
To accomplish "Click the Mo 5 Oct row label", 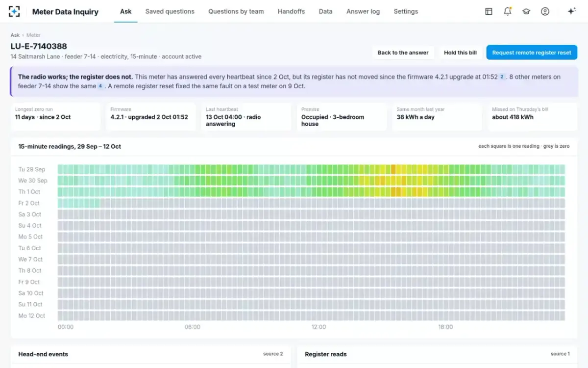I will tap(30, 237).
